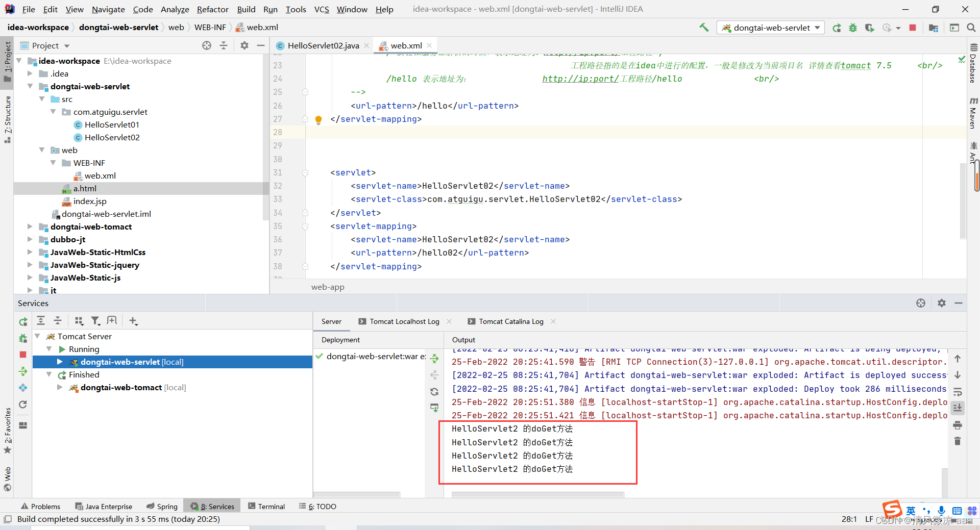Open the dongtai-web-servlet run configuration dropdown
This screenshot has width=980, height=530.
pyautogui.click(x=771, y=28)
